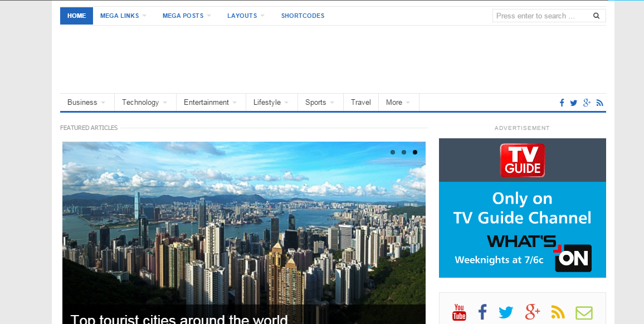The width and height of the screenshot is (644, 324).
Task: Open the Top tourist cities article title
Action: pyautogui.click(x=179, y=318)
